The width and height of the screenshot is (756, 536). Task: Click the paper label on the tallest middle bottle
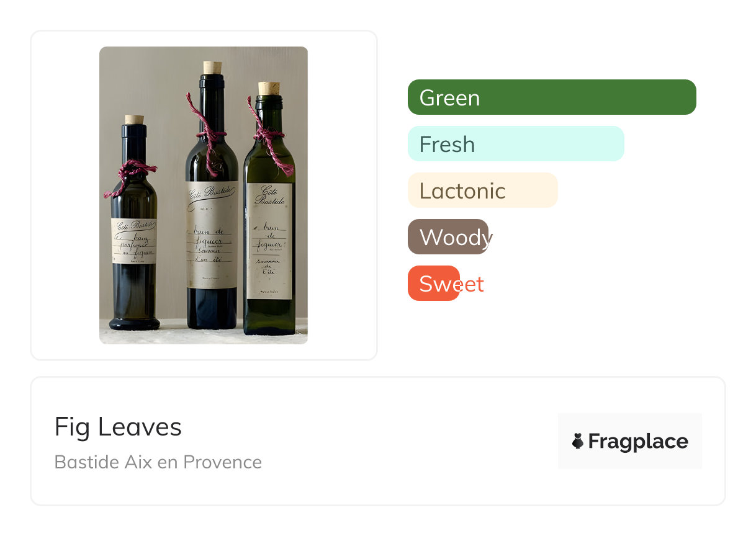click(212, 234)
